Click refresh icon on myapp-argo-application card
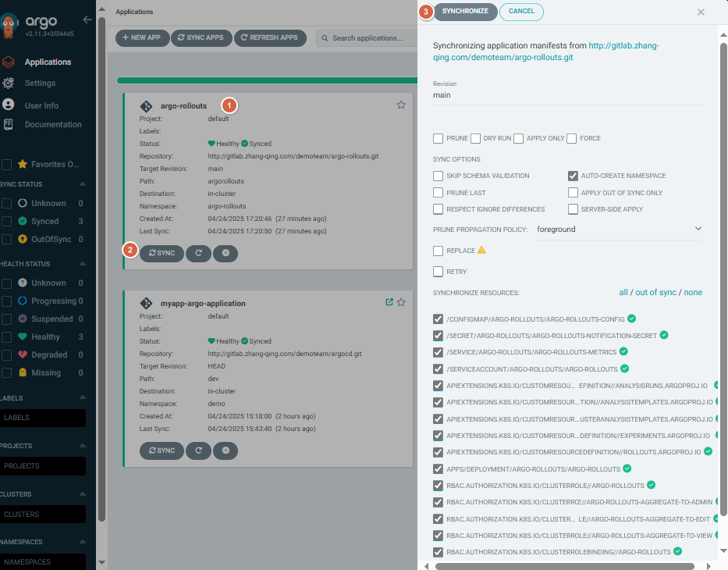Screen dimensions: 728x570 click(x=199, y=451)
